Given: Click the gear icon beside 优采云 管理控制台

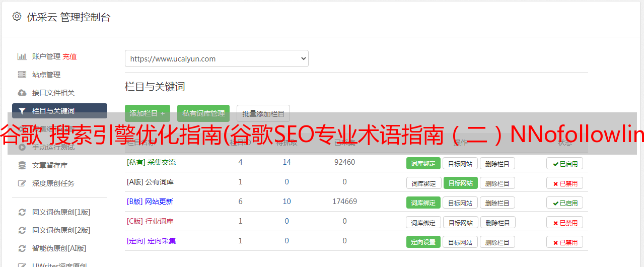Looking at the screenshot, I should point(17,17).
